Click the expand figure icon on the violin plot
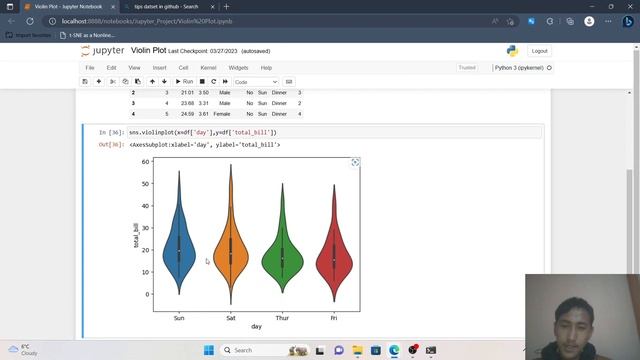 [355, 162]
